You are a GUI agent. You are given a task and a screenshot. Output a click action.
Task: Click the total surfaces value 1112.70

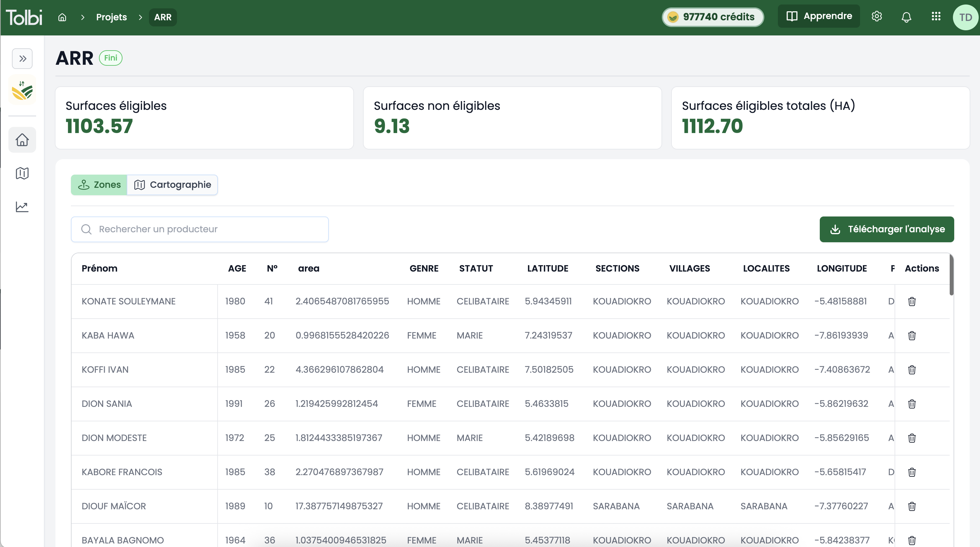(712, 126)
